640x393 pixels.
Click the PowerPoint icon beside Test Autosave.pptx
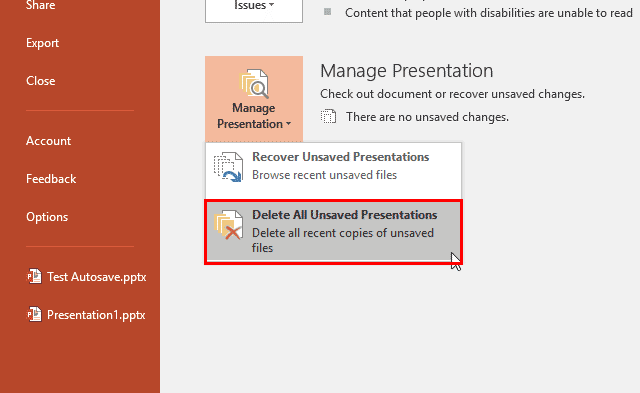(34, 277)
